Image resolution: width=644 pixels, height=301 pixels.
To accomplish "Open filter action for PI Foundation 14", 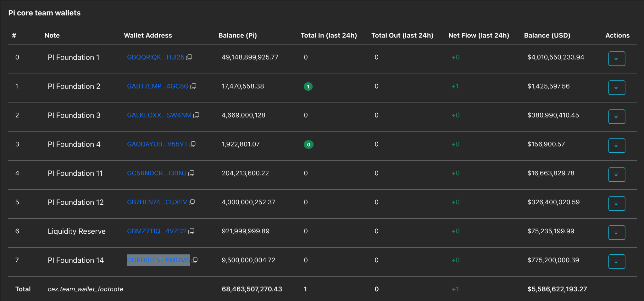I will coord(617,261).
